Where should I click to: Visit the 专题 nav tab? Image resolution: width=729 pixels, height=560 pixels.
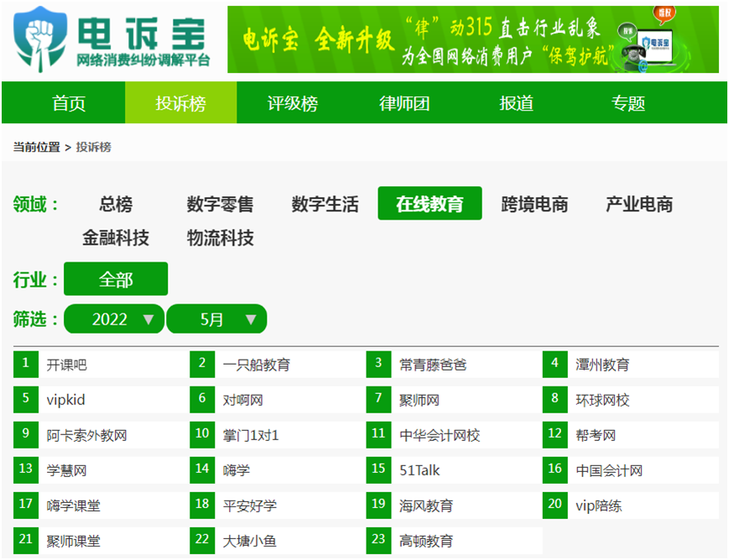pos(627,103)
